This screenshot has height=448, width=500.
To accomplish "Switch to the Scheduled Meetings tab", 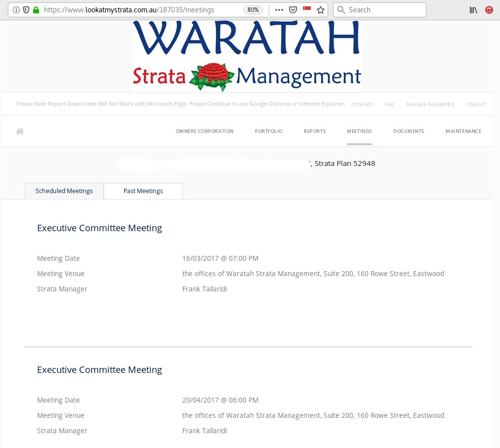I will pyautogui.click(x=64, y=191).
